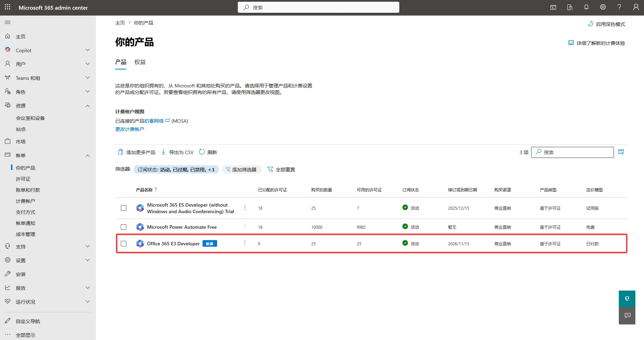Click inside the top search box
Image resolution: width=644 pixels, height=340 pixels.
(x=318, y=7)
